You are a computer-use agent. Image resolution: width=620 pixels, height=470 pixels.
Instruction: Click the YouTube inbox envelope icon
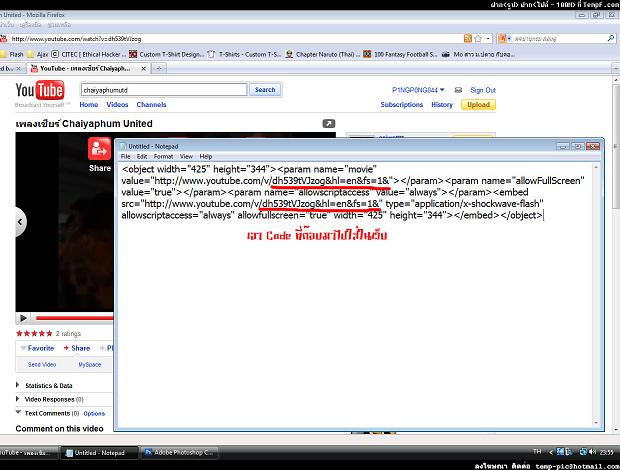458,90
